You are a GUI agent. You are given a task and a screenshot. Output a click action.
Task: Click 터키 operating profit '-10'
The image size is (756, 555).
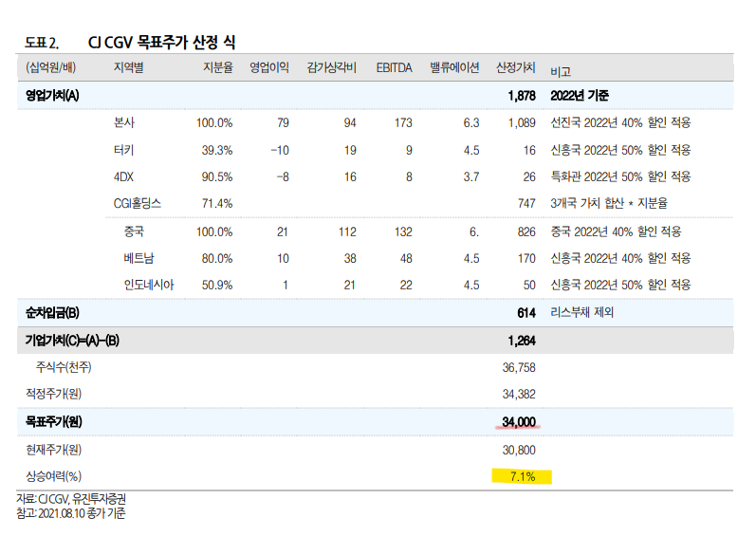pos(280,151)
